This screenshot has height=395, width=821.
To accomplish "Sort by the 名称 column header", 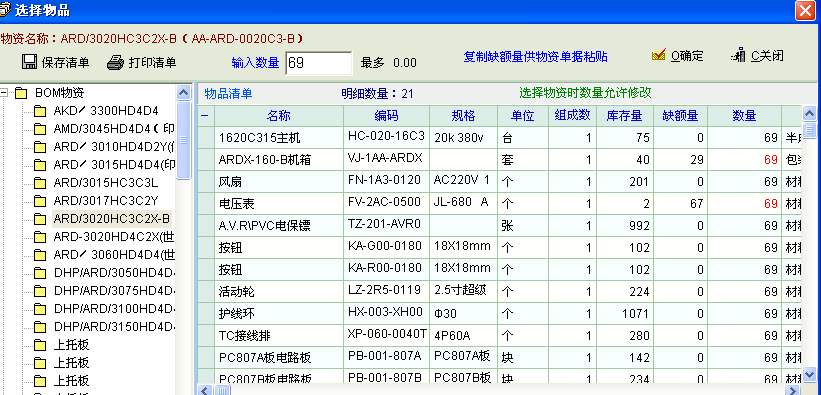I will tap(279, 116).
